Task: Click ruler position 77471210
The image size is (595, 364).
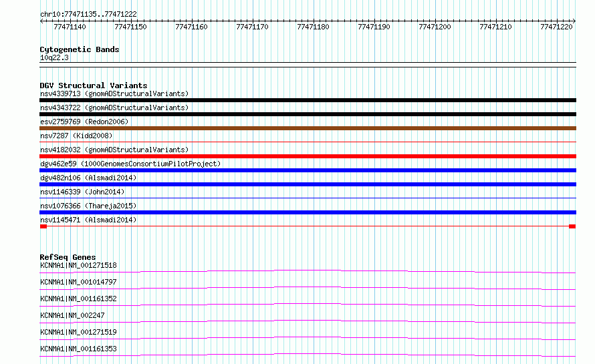Action: click(x=495, y=27)
